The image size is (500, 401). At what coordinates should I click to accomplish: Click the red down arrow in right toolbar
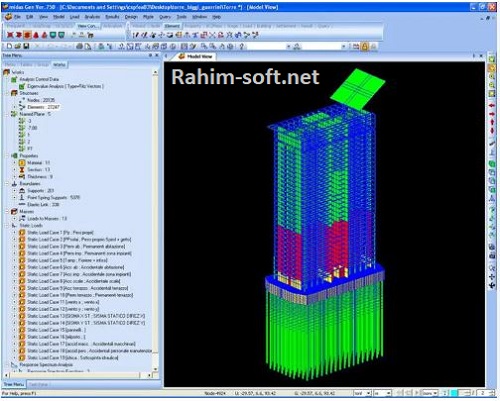[492, 130]
